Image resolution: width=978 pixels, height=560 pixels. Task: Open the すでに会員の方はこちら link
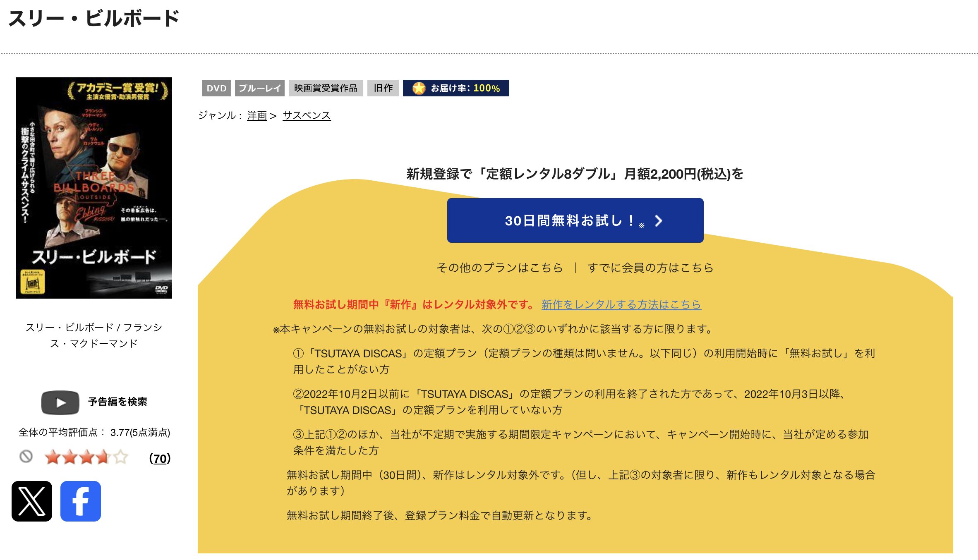coord(650,268)
